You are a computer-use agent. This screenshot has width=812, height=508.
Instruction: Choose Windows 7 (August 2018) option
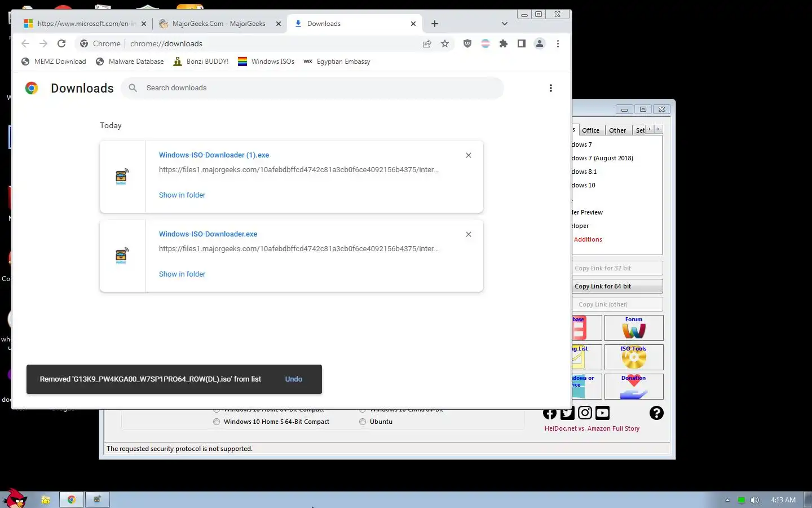pos(602,159)
